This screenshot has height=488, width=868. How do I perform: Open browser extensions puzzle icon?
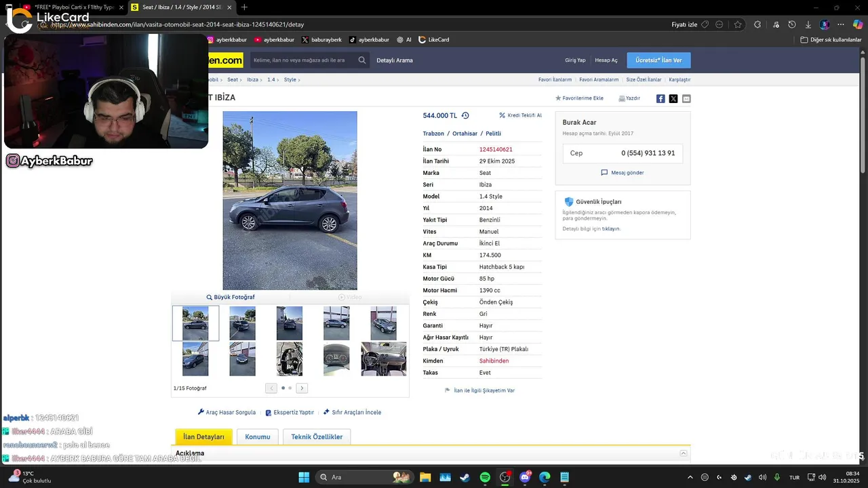pos(757,24)
